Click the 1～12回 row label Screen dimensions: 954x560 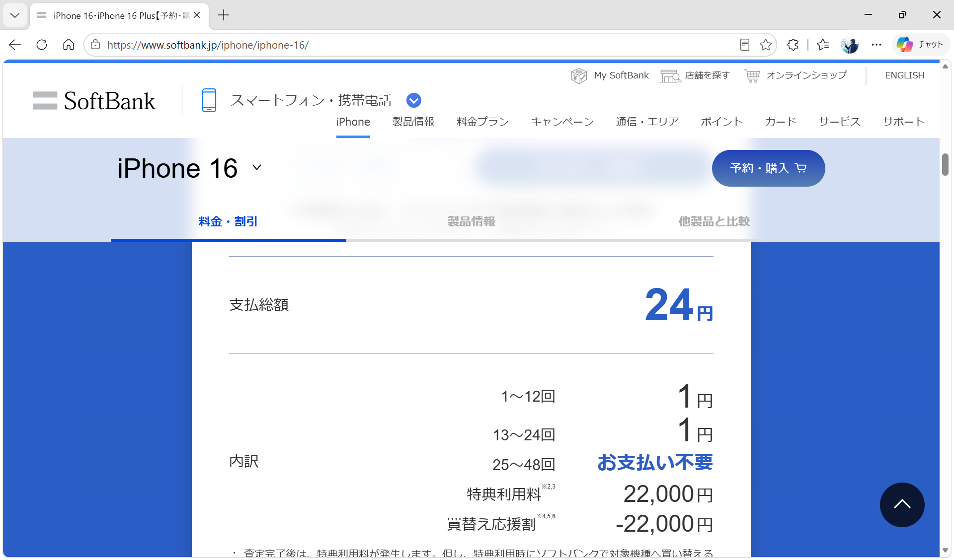pyautogui.click(x=528, y=397)
